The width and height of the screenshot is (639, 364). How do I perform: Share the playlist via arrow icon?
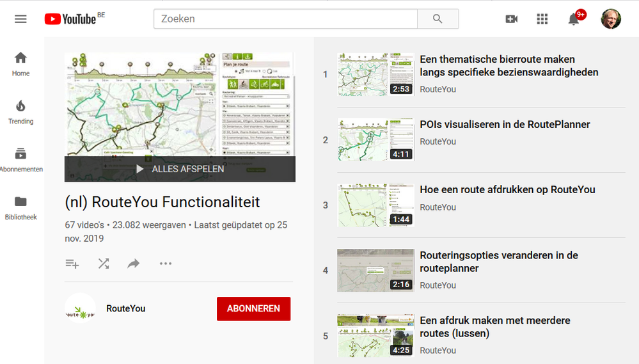pyautogui.click(x=133, y=264)
